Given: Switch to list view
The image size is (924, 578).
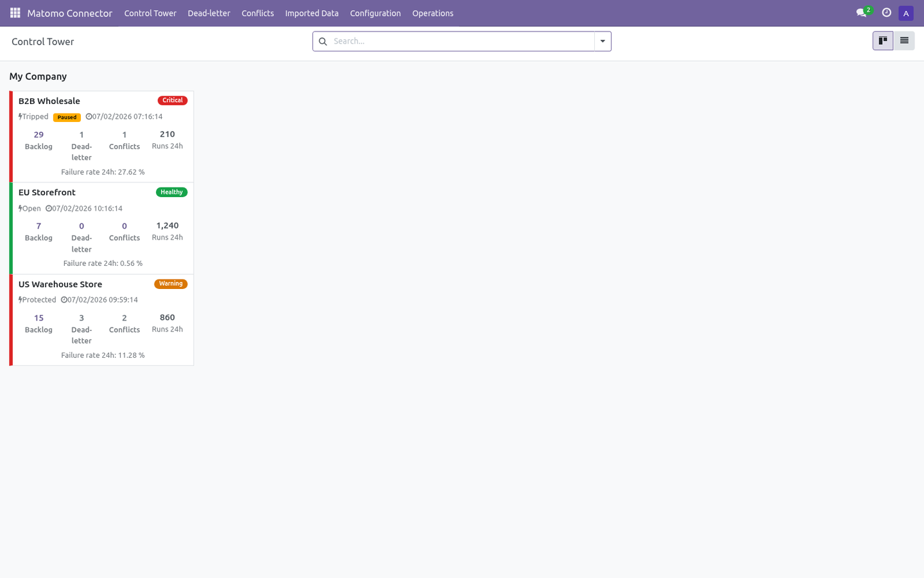Looking at the screenshot, I should pos(904,41).
